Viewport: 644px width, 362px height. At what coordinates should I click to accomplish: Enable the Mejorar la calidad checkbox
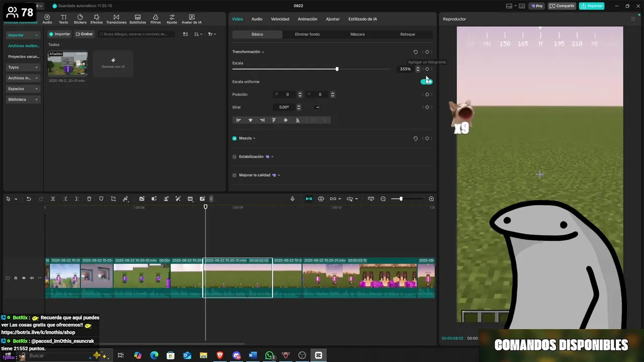click(234, 175)
